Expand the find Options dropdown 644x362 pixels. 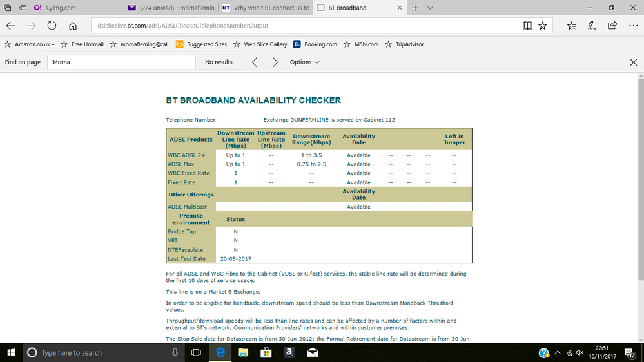(304, 62)
